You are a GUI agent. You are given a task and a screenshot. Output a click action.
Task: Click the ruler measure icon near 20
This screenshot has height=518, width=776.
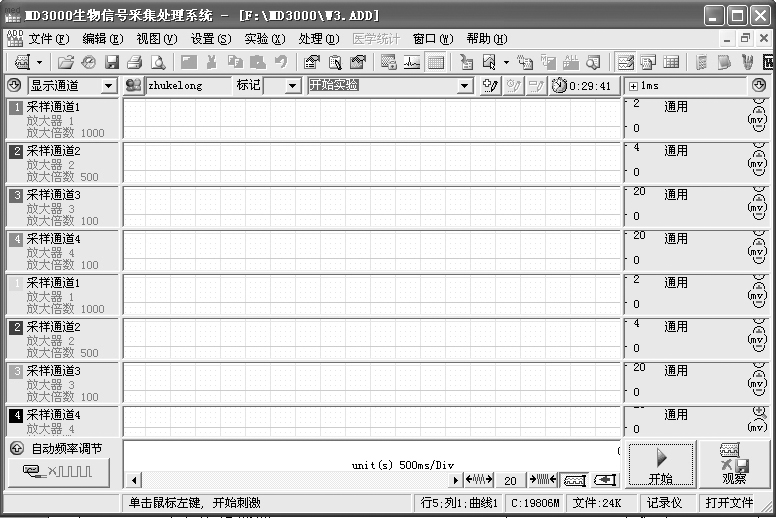click(575, 480)
